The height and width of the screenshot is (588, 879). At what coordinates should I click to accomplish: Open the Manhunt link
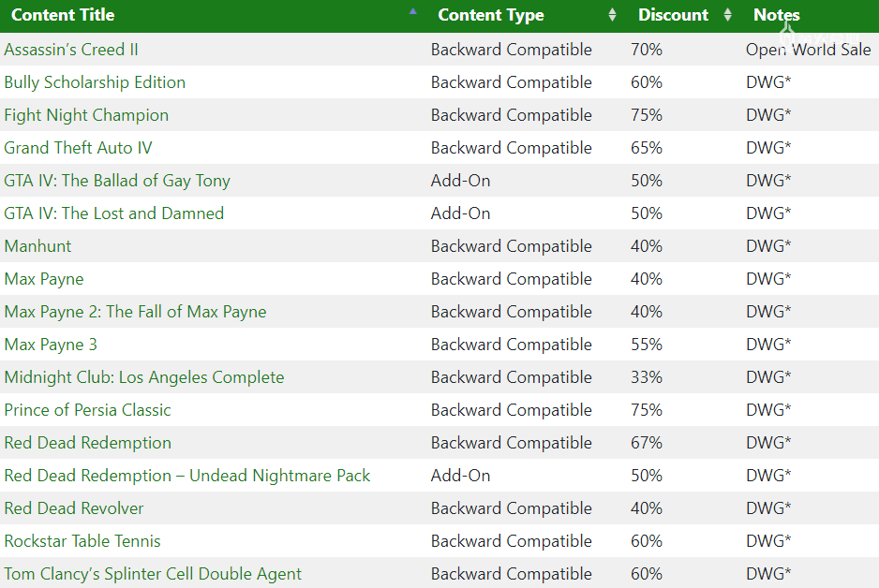[37, 246]
